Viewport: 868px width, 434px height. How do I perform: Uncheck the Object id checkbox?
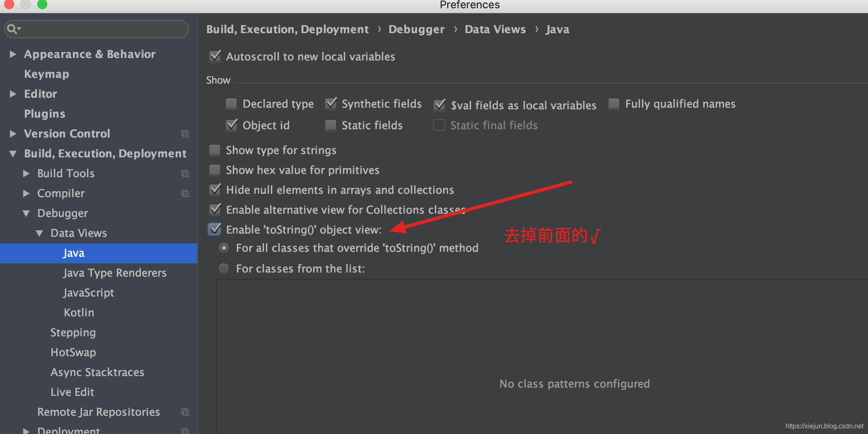pyautogui.click(x=231, y=125)
